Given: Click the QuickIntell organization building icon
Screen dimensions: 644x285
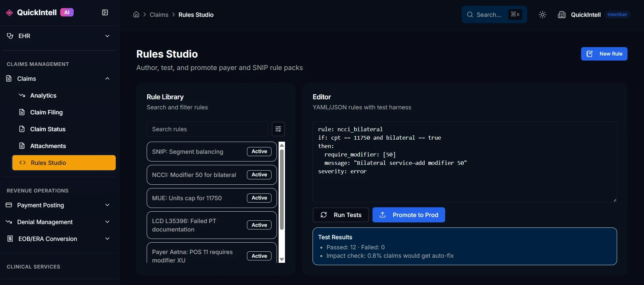Looking at the screenshot, I should pyautogui.click(x=562, y=15).
